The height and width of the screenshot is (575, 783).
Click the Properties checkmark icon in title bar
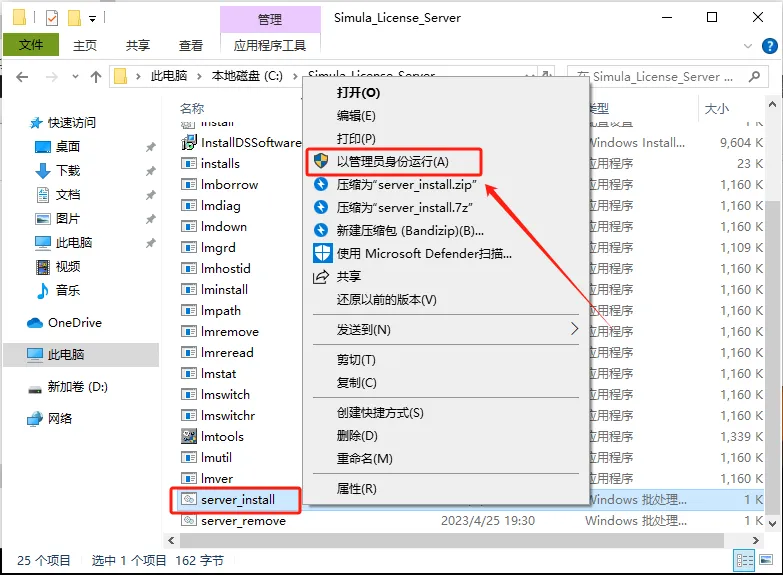coord(51,18)
